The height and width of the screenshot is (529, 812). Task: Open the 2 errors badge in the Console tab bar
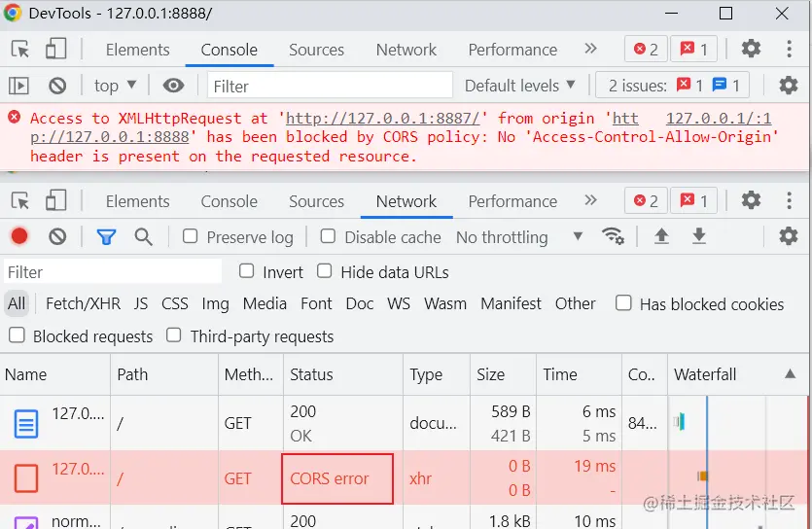646,50
